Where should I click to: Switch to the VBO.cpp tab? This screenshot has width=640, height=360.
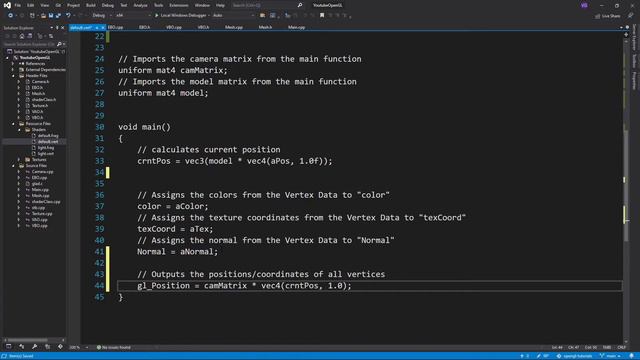[174, 27]
